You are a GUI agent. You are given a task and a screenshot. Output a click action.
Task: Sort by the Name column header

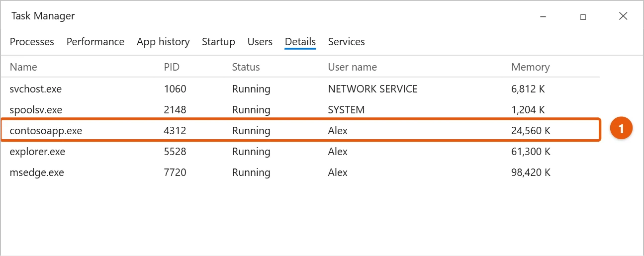tap(23, 67)
